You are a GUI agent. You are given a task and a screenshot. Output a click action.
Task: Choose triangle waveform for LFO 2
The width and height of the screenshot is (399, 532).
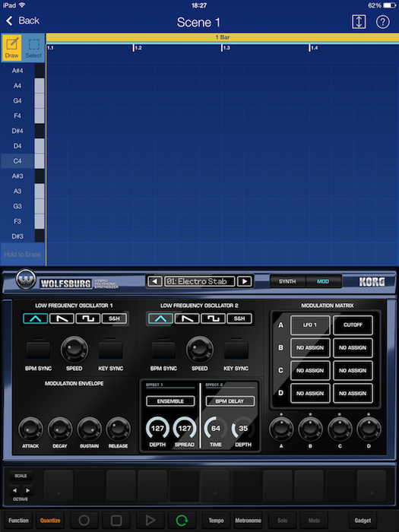click(161, 318)
